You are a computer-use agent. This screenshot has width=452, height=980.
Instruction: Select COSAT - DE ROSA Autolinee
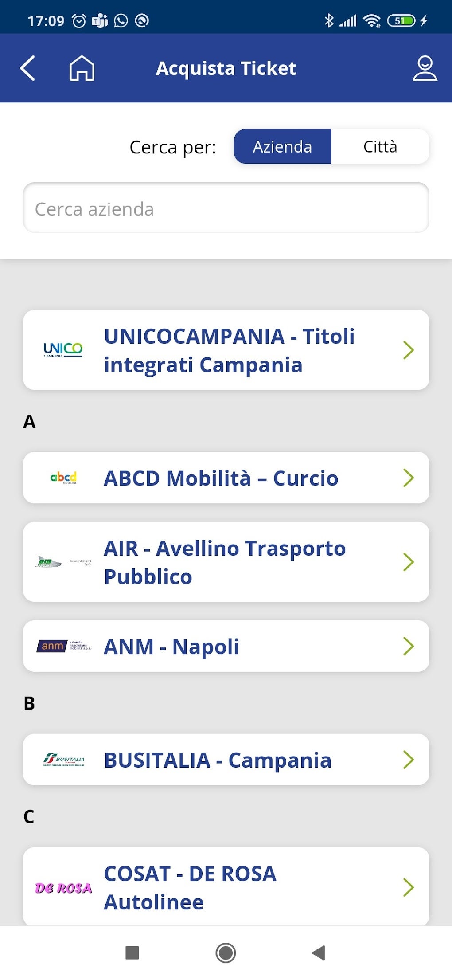point(191,887)
